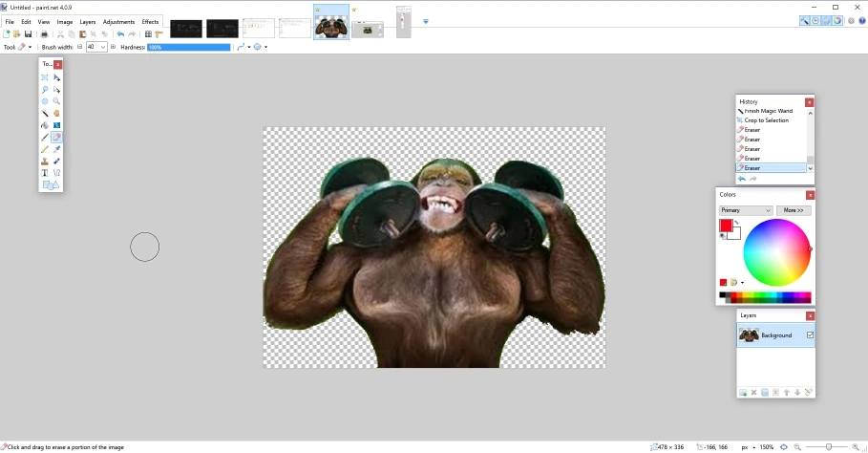The image size is (868, 453).
Task: Click the Undo arrow in the toolbar
Action: pyautogui.click(x=120, y=34)
